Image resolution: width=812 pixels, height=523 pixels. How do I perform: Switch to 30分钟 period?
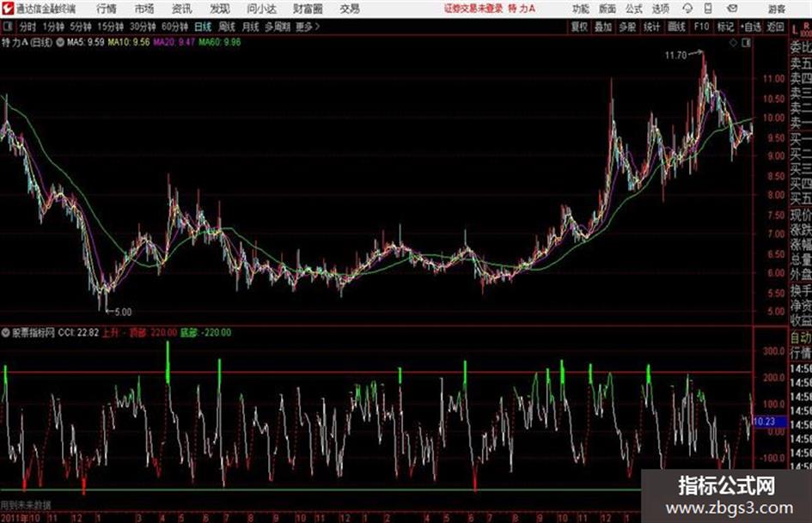point(143,27)
